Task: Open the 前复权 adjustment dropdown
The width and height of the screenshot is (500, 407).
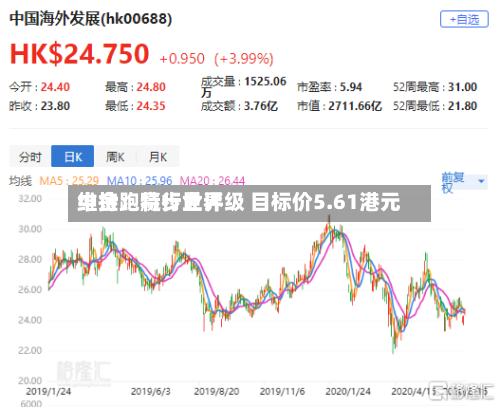Action: pos(464,183)
